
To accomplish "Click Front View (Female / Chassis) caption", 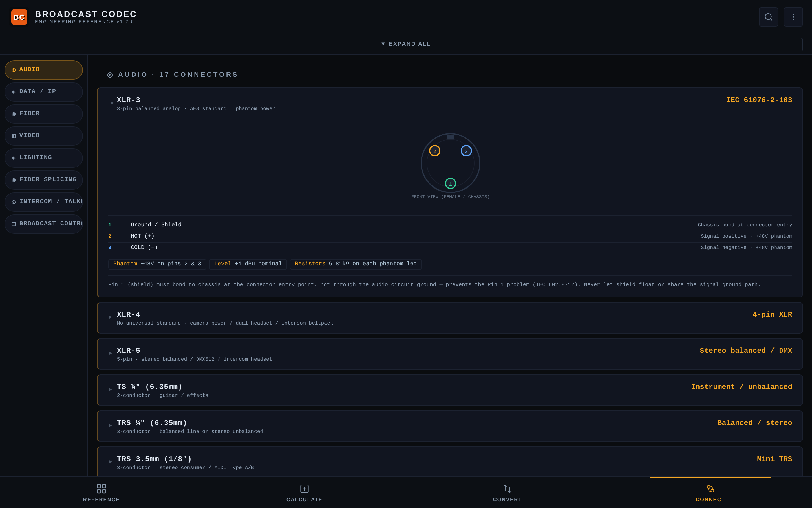I will click(450, 197).
